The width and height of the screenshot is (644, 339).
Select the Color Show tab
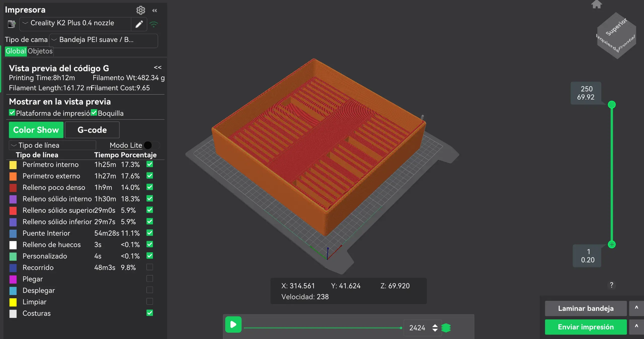[36, 130]
